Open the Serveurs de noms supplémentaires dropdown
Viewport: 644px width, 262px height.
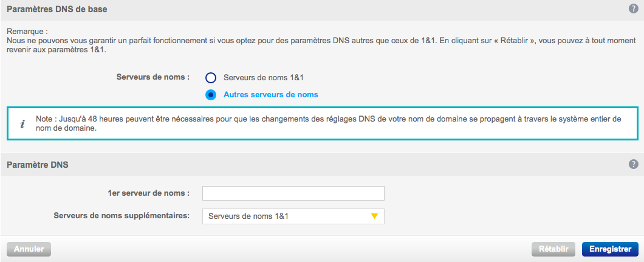coord(293,216)
